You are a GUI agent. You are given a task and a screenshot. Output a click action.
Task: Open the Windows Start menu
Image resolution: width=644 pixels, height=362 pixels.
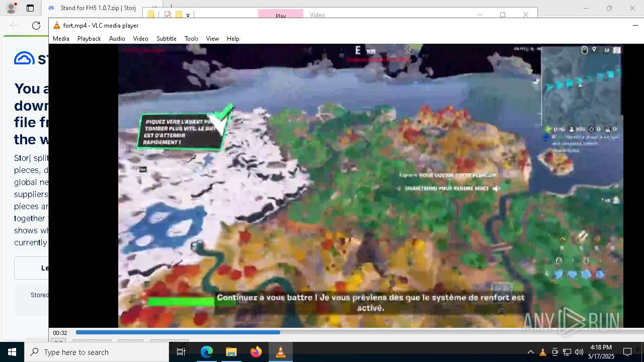coord(12,352)
